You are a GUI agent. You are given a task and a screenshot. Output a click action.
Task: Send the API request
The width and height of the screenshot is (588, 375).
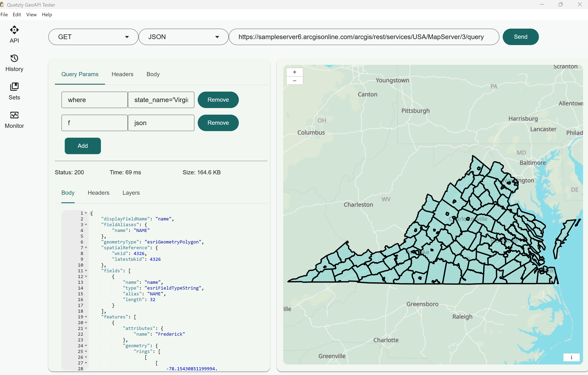tap(520, 37)
